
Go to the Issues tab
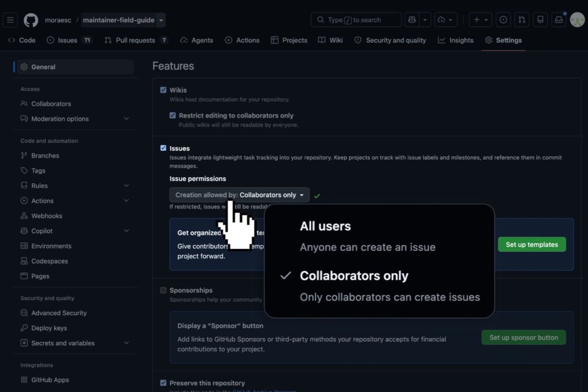(x=70, y=40)
